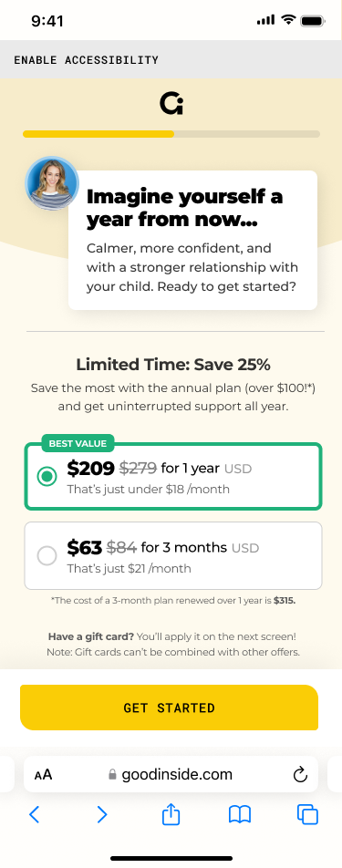Click the Safari back arrow
This screenshot has height=868, width=342.
(35, 814)
